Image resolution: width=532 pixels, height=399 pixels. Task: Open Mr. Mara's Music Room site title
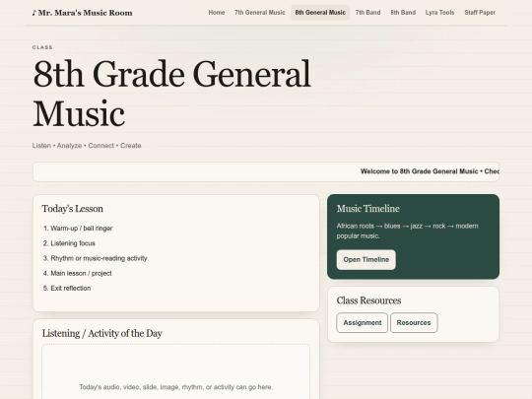point(82,13)
